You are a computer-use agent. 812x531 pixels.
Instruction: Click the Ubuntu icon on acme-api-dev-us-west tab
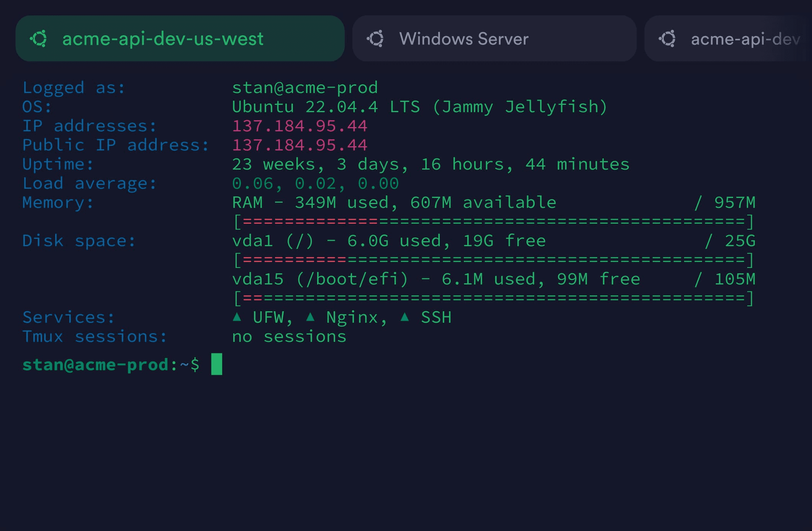tap(39, 38)
